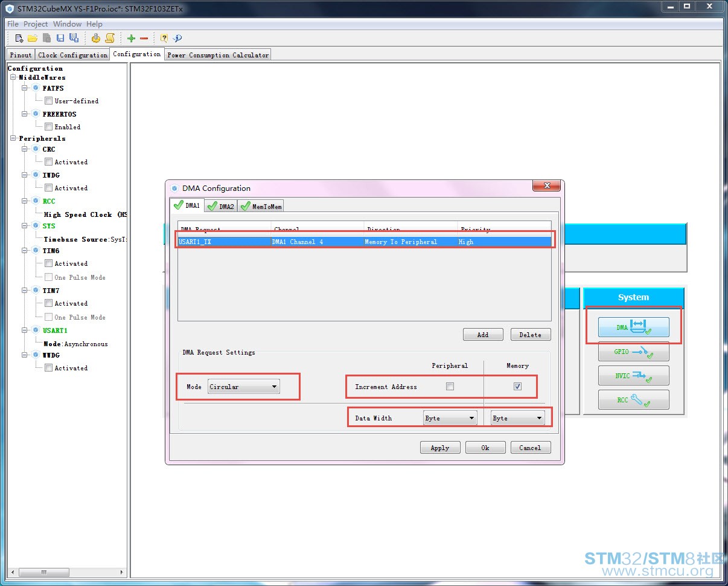
Task: Click the USART1 cube icon in tree
Action: [x=36, y=330]
